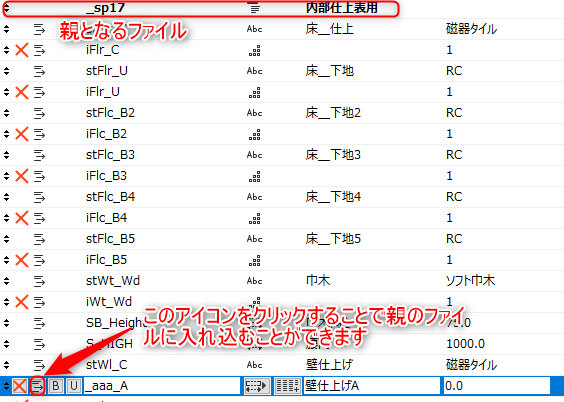Click the up-down reorder handle of stFlc_B4

click(x=6, y=197)
